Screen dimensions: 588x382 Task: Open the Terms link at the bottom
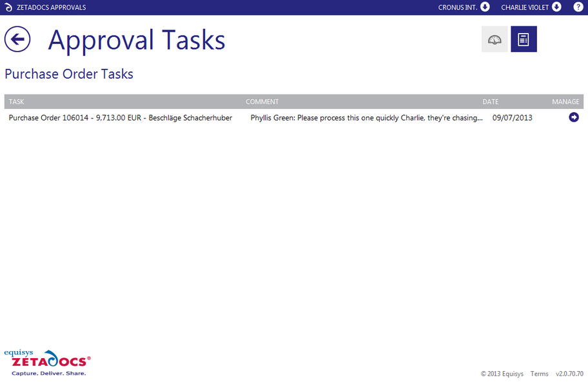coord(539,374)
